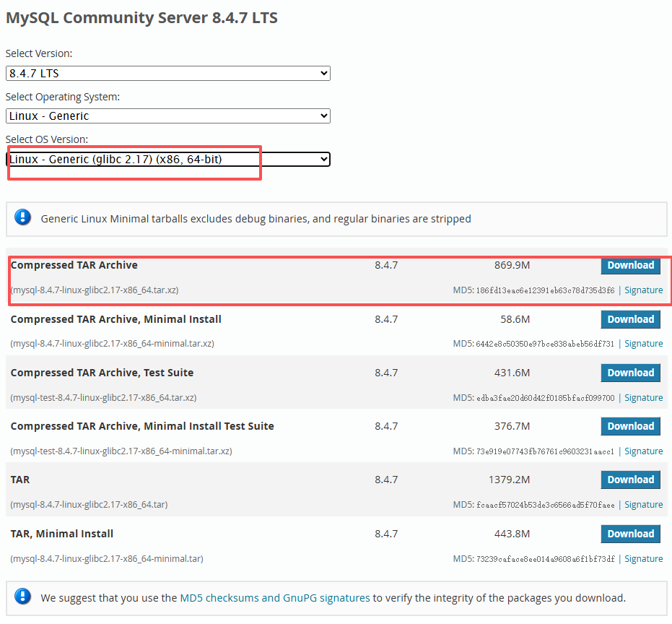Click MD5 hash fcaacf57024b53de3c6566ad5f70faee
672x624 pixels.
pos(545,506)
